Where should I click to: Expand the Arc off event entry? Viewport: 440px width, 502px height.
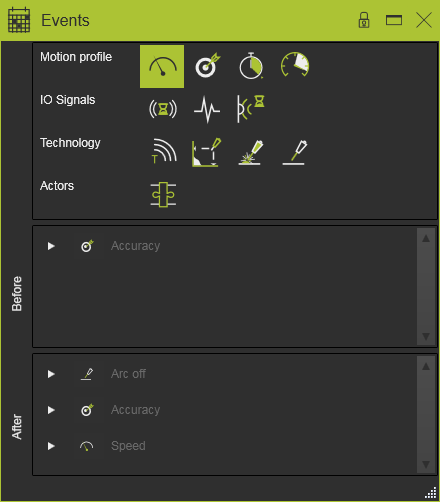51,374
